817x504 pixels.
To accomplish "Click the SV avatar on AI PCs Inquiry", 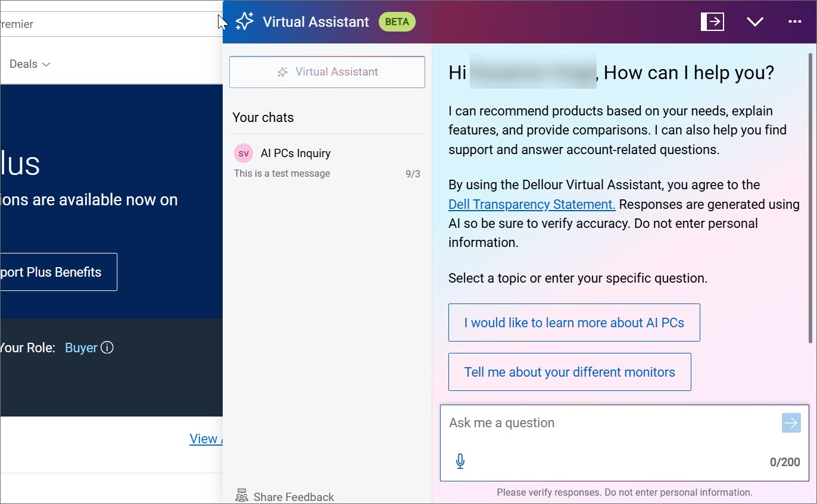I will click(x=243, y=153).
